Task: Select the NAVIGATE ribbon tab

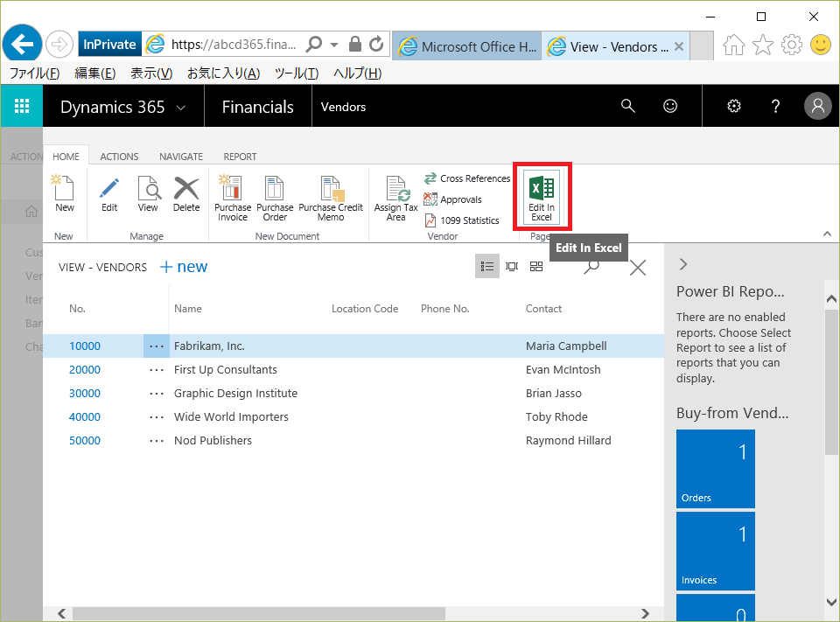Action: click(181, 157)
